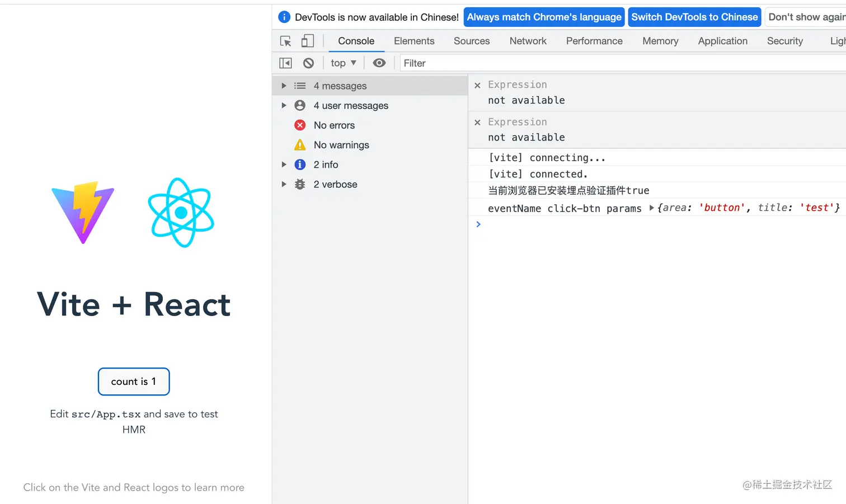Click the 'src/App.tsx' code text
This screenshot has width=846, height=504.
(106, 414)
